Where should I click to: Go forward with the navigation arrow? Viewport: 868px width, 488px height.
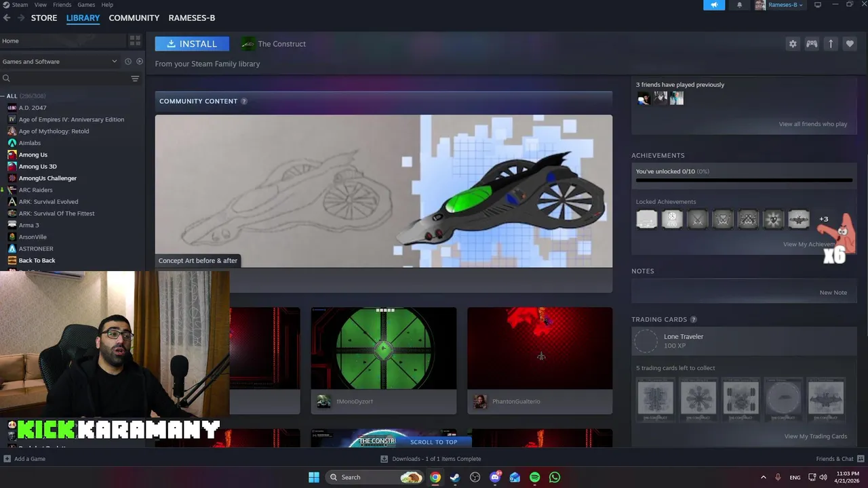21,18
